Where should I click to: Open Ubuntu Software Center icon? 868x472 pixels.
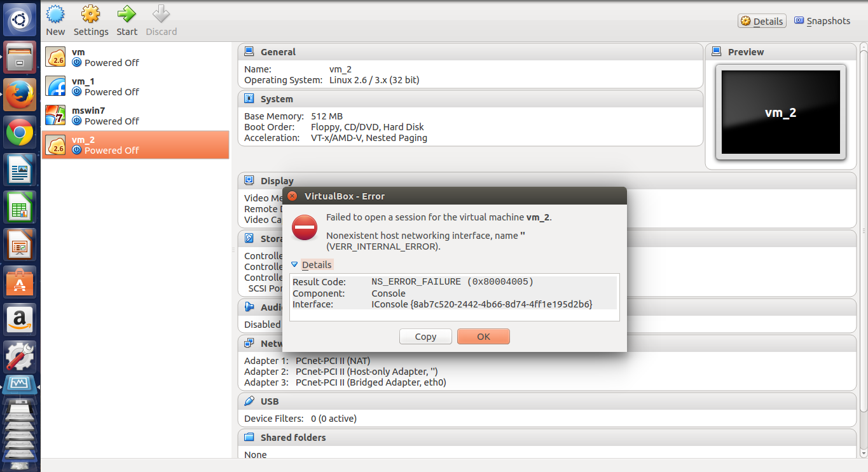[x=20, y=281]
